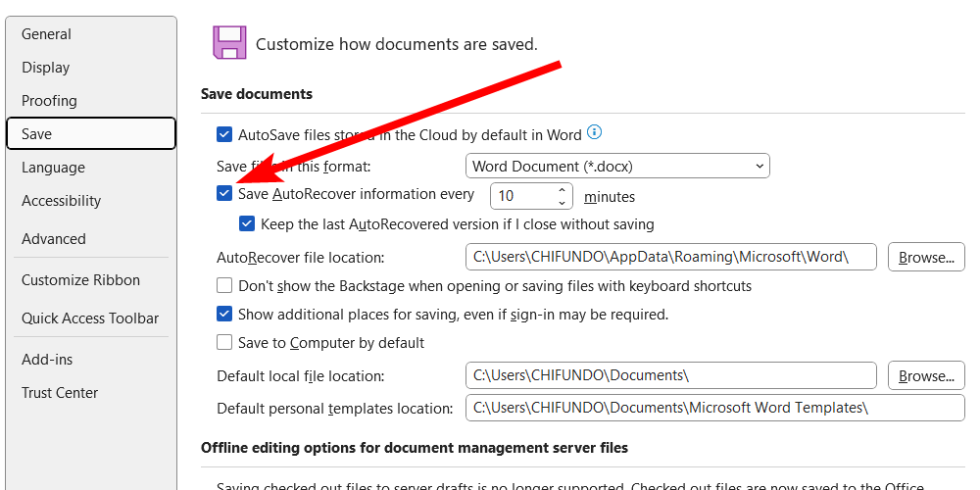Viewport: 980px width, 490px height.
Task: Click the AutoSave info icon
Action: [x=595, y=132]
